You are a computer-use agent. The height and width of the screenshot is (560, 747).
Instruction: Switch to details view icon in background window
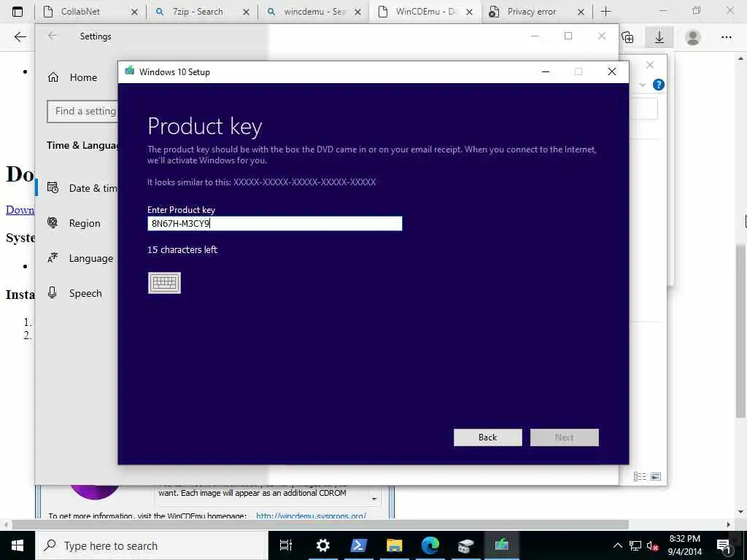640,477
